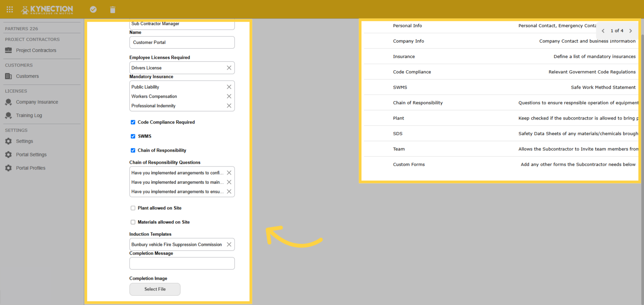Click 'Define a list of mandatory insurances'

point(594,57)
